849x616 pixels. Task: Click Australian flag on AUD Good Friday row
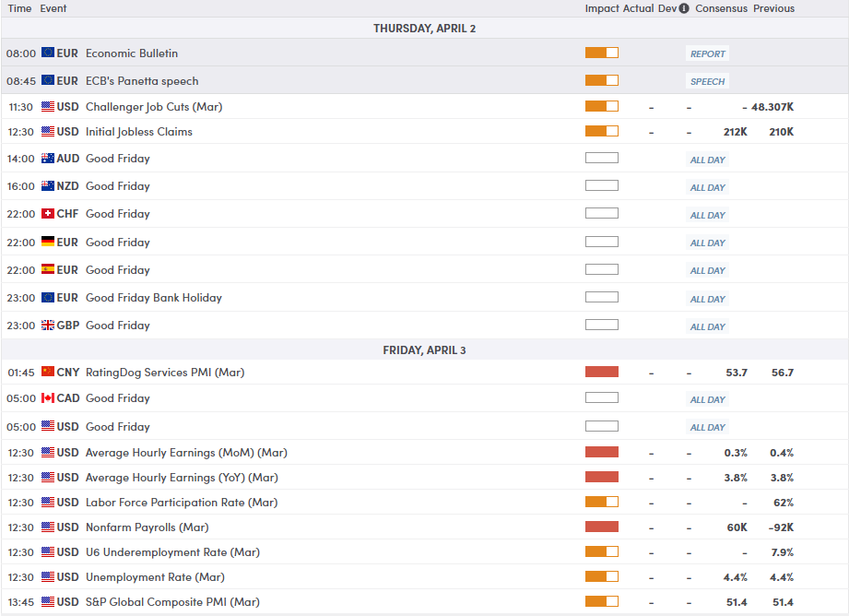(x=48, y=159)
